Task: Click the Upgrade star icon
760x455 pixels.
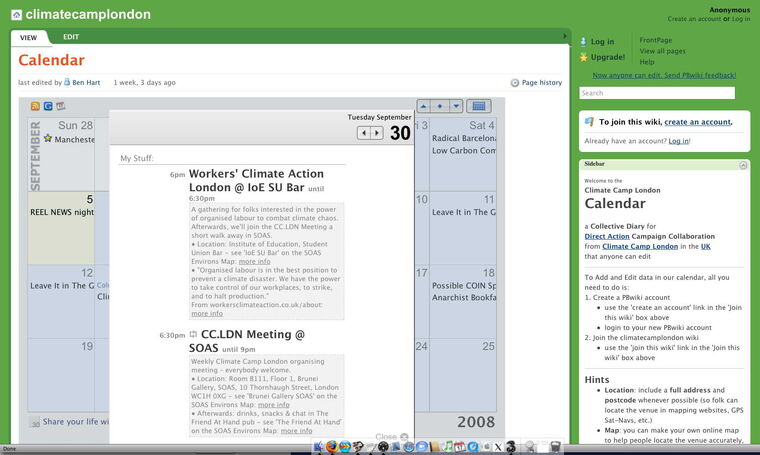Action: (584, 57)
